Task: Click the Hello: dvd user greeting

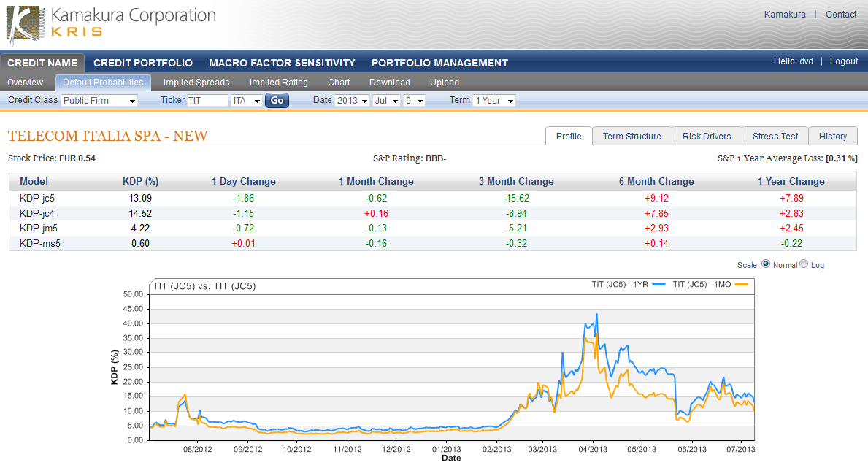Action: tap(794, 61)
